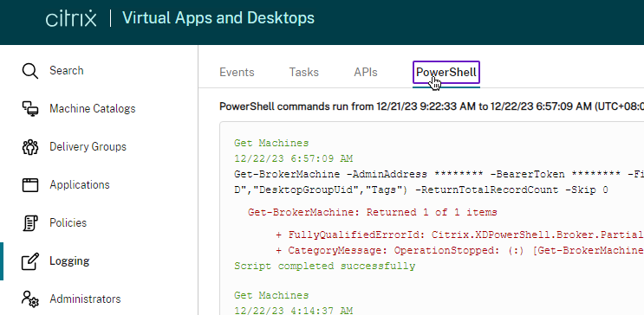Click the Virtual Apps and Desktops title
Screen dimensions: 644x315
tap(218, 18)
